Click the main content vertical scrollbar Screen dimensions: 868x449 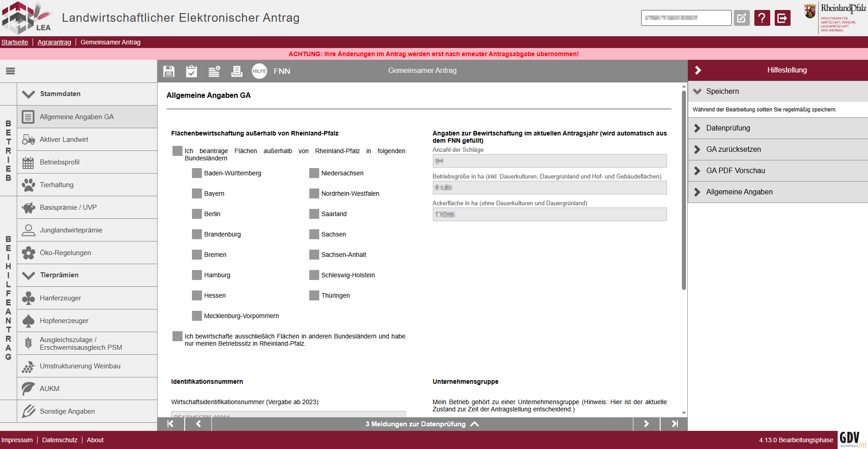coord(684,190)
